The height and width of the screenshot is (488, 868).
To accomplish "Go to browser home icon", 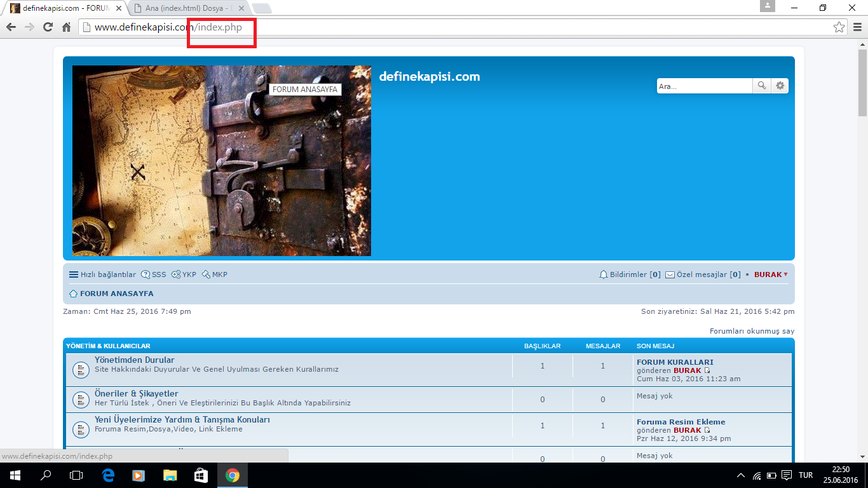I will point(66,27).
